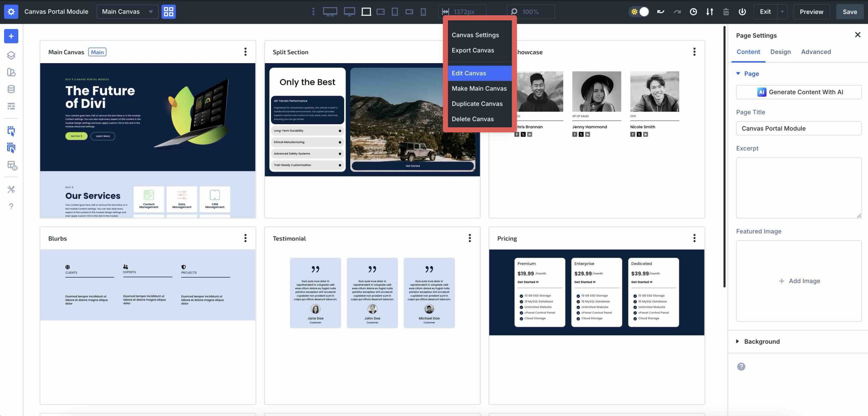
Task: Open the Main Canvas dropdown
Action: pos(127,12)
